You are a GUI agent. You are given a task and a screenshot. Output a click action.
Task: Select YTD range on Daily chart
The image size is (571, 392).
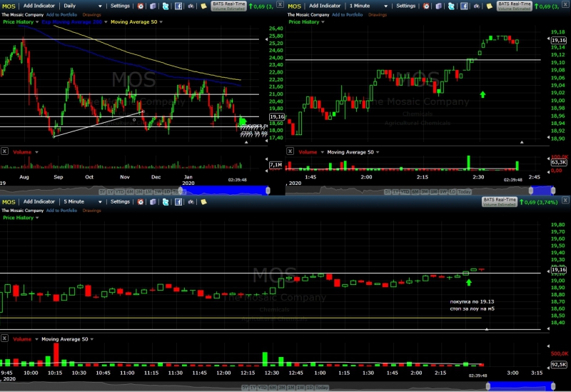[x=119, y=191]
